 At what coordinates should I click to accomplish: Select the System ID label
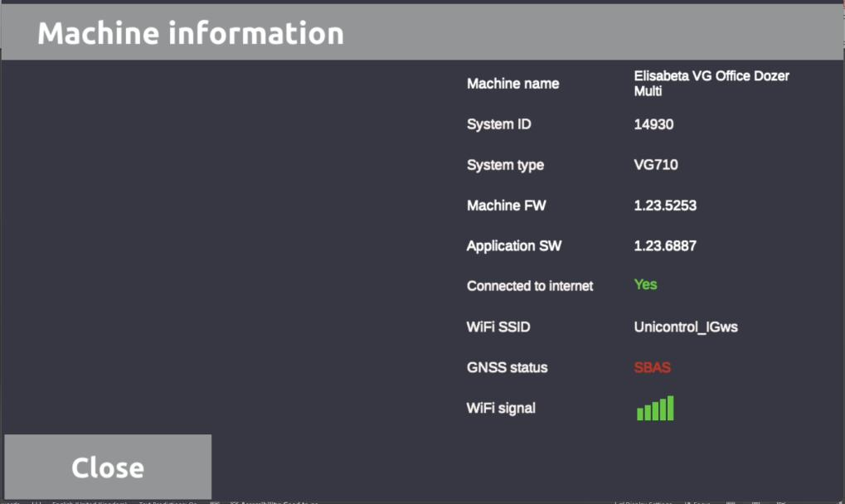pyautogui.click(x=498, y=124)
